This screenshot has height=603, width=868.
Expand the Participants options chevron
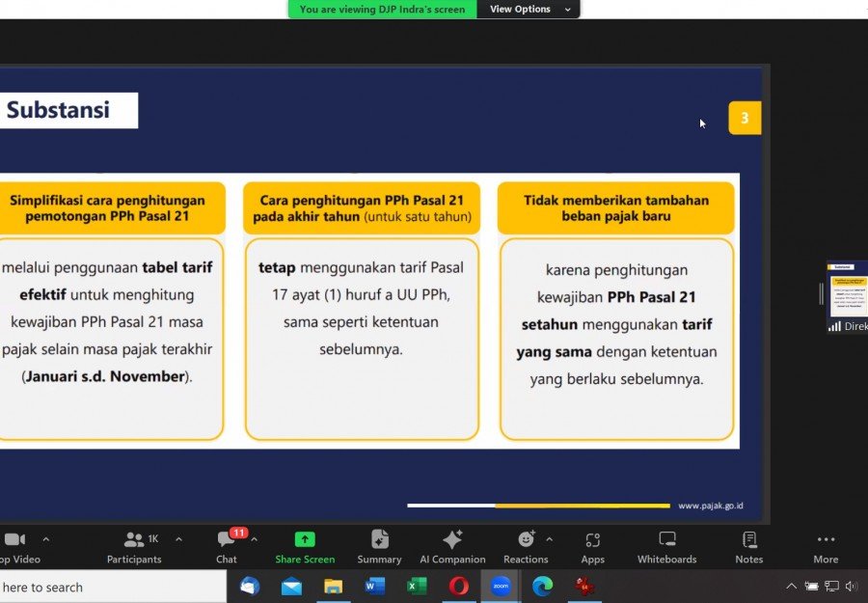[178, 539]
